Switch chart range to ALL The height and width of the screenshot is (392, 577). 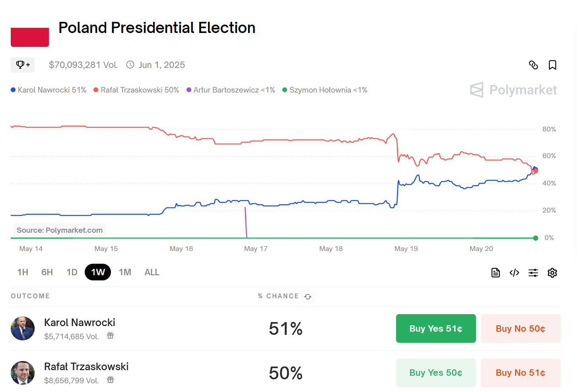click(x=152, y=272)
